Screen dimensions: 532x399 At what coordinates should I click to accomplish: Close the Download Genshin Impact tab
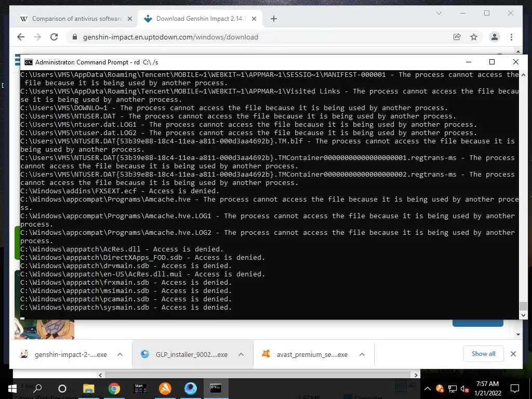(254, 19)
